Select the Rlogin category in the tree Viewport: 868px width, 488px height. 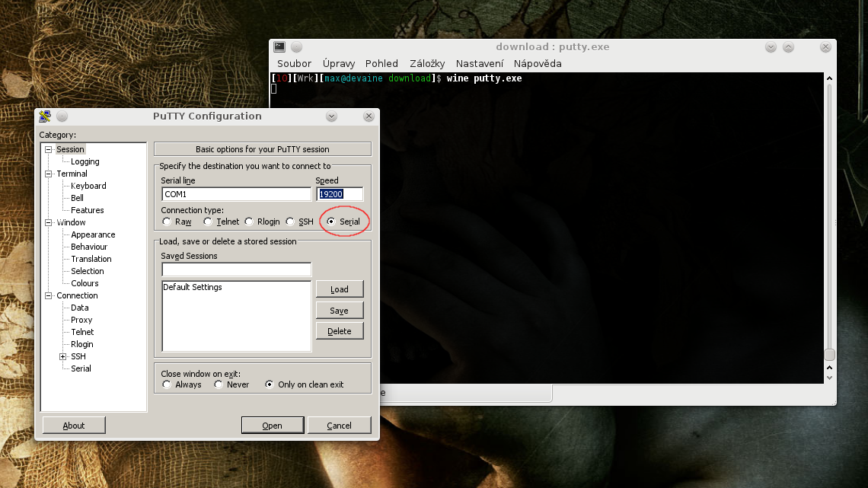(82, 344)
